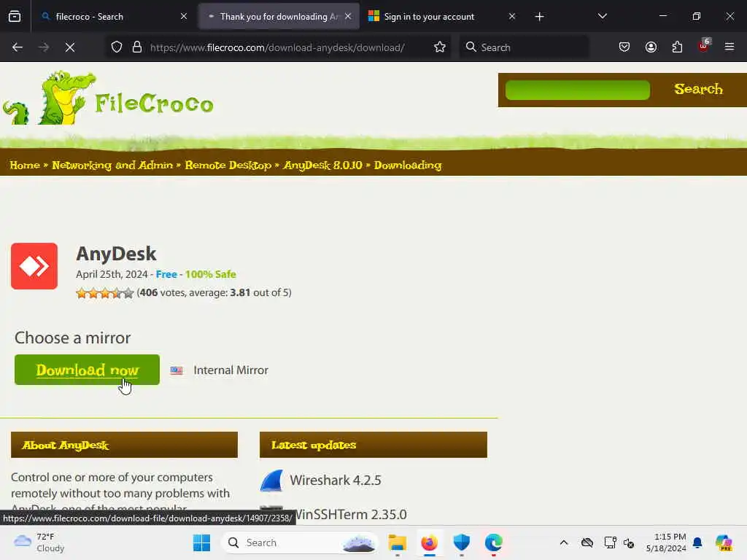The height and width of the screenshot is (560, 747).
Task: Open the Pocket save icon in the toolbar
Action: [624, 47]
